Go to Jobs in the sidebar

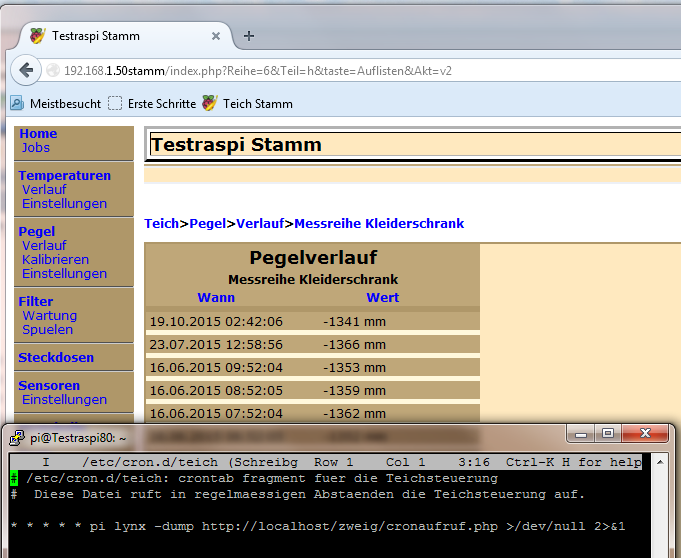pyautogui.click(x=36, y=148)
